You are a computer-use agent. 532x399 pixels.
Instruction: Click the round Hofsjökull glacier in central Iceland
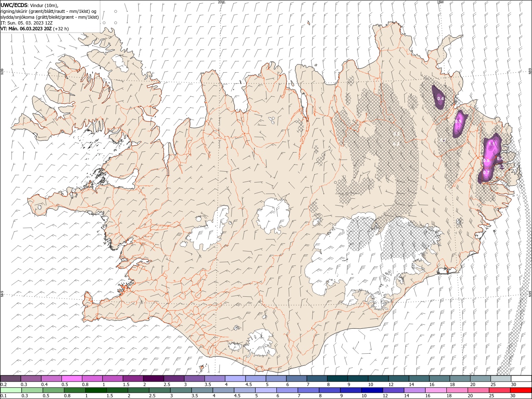coord(273,216)
